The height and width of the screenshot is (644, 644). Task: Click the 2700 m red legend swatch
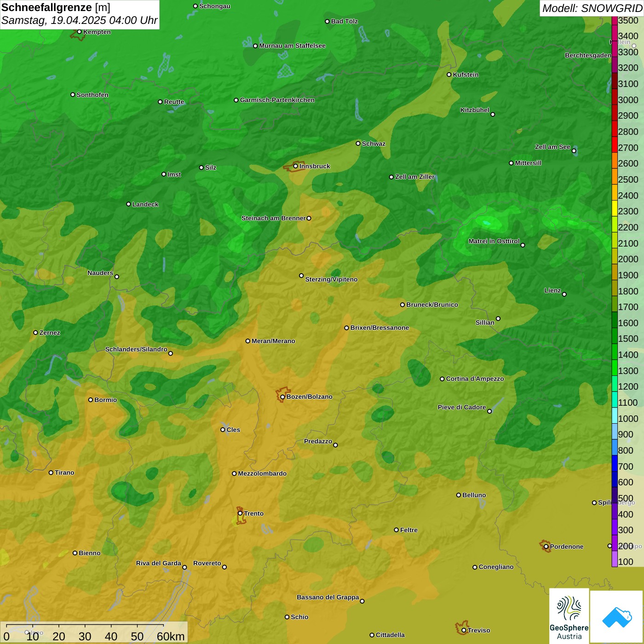(615, 144)
